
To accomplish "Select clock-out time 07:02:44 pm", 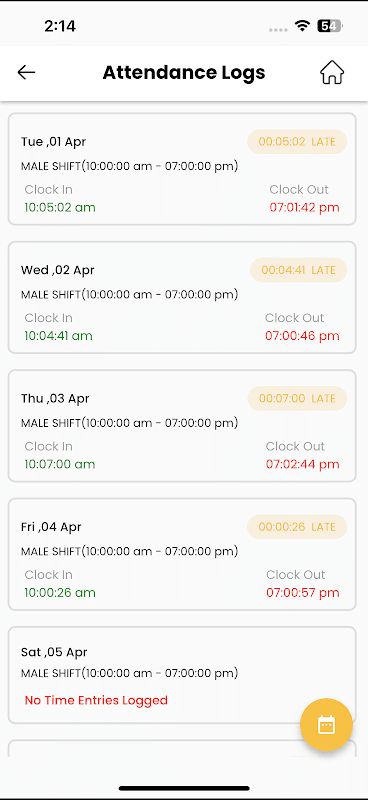I will click(x=303, y=465).
